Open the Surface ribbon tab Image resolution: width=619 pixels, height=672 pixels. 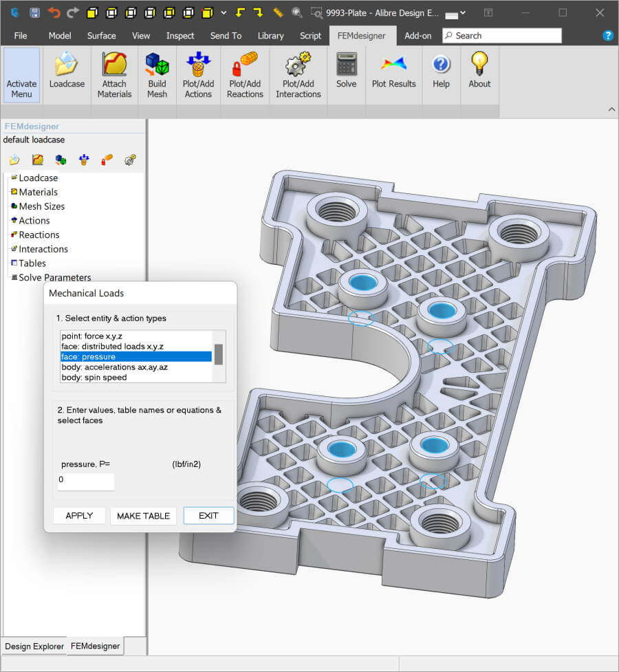click(102, 36)
